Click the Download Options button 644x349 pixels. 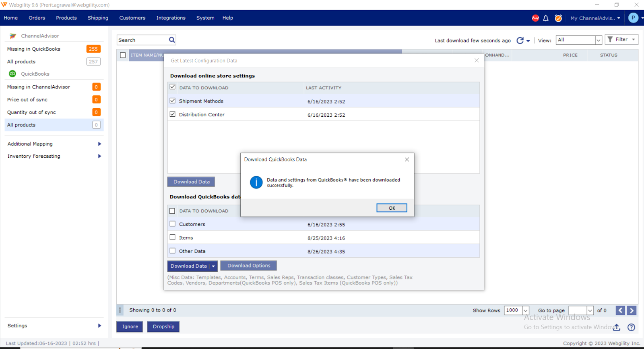click(x=249, y=266)
